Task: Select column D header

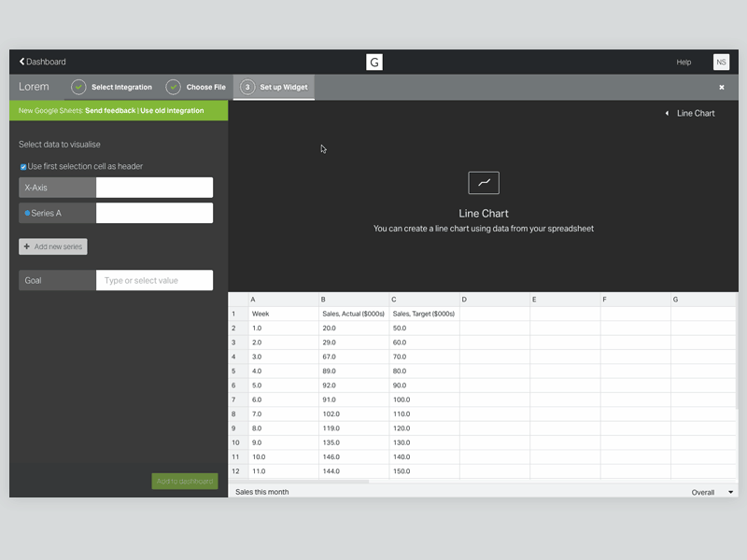Action: point(495,300)
